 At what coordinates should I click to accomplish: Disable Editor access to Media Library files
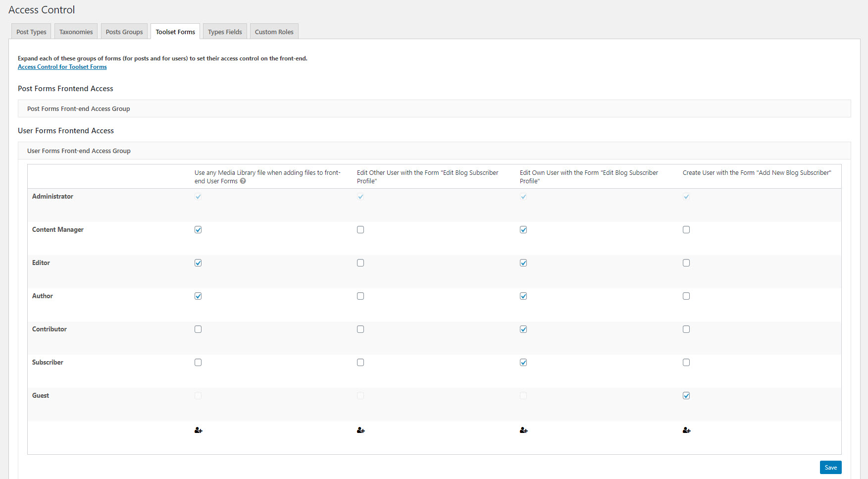point(198,263)
